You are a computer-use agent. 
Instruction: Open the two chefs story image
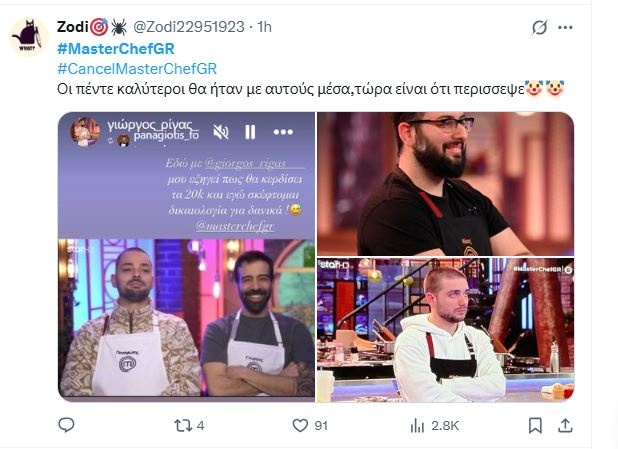click(186, 257)
